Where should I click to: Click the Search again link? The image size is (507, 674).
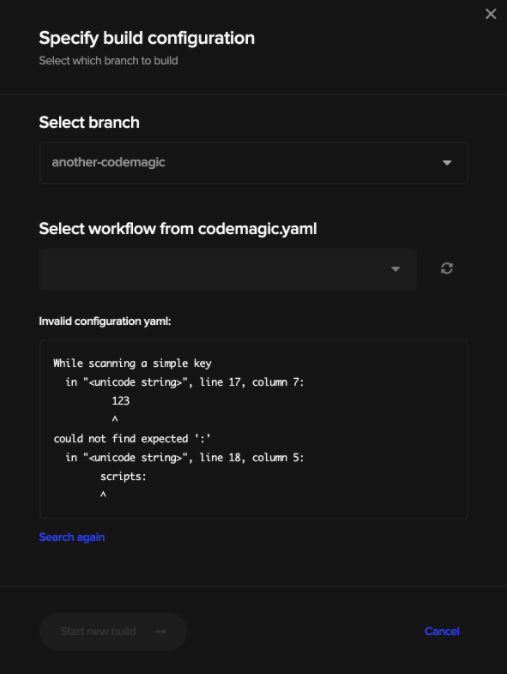tap(72, 537)
